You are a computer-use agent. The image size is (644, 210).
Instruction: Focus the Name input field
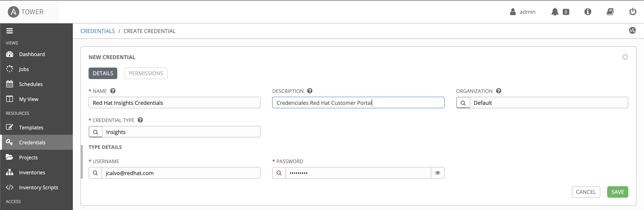click(x=174, y=103)
